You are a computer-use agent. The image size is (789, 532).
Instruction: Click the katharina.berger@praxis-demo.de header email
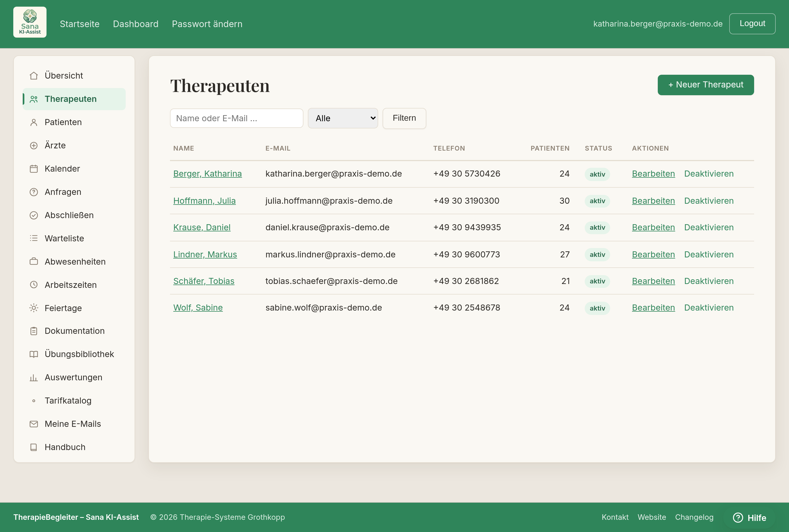pyautogui.click(x=658, y=24)
